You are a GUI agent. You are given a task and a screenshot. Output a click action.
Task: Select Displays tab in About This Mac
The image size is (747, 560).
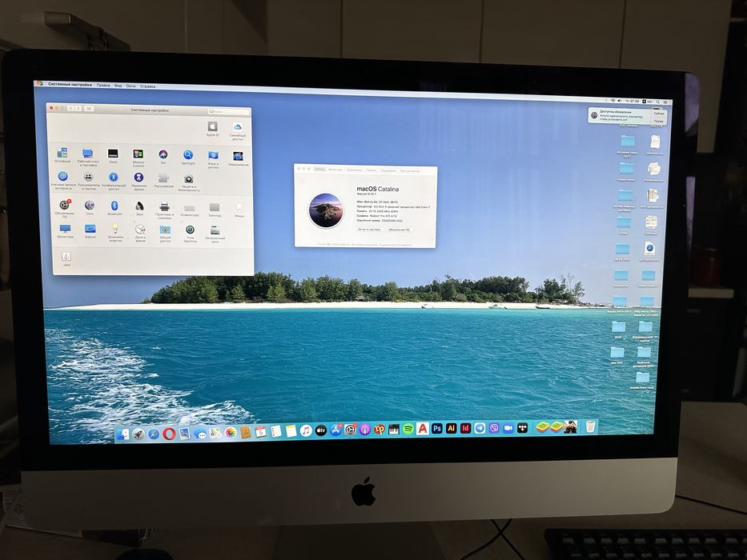[x=335, y=170]
